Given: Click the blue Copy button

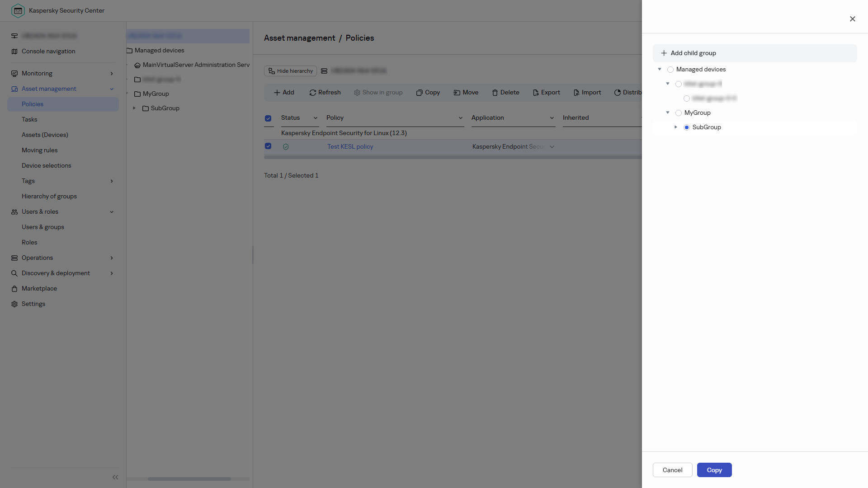Looking at the screenshot, I should coord(714,470).
